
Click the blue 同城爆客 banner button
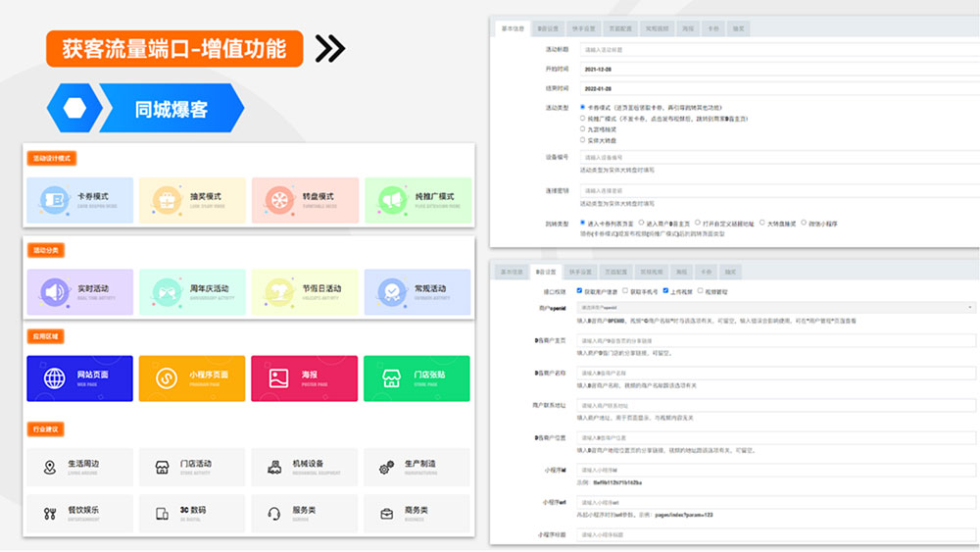point(171,108)
